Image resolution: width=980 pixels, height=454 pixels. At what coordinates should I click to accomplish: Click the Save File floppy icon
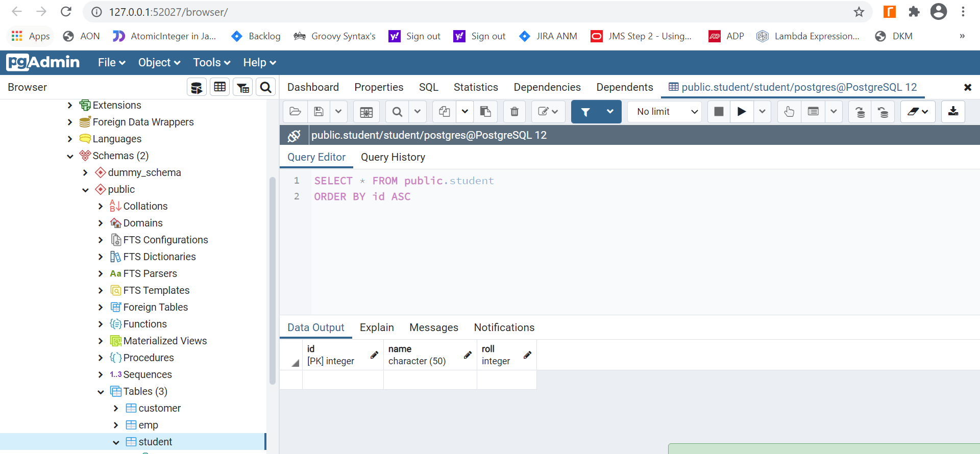click(x=319, y=112)
